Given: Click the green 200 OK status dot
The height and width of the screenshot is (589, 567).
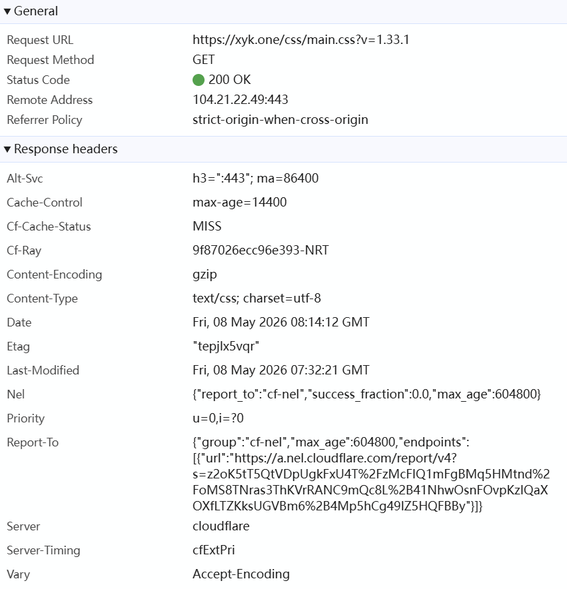Looking at the screenshot, I should point(198,80).
